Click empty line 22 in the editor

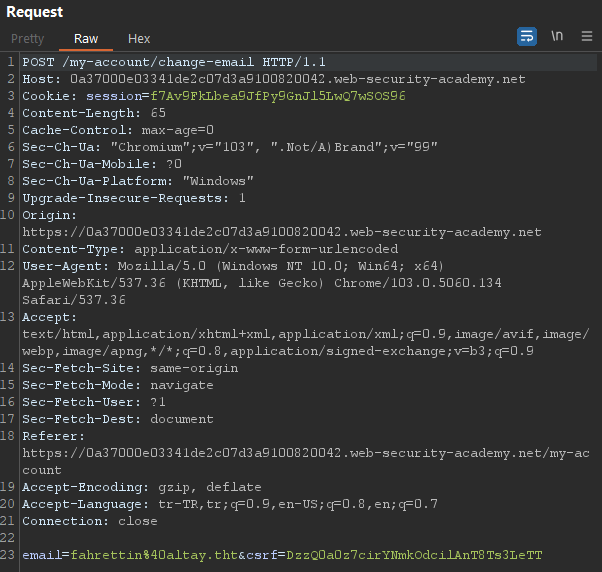pyautogui.click(x=307, y=538)
